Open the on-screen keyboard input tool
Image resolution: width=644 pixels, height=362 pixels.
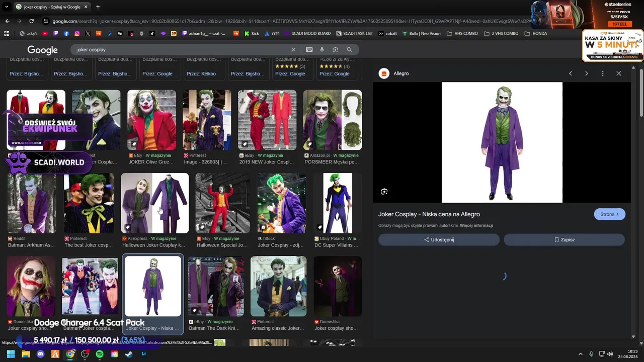coord(309,50)
